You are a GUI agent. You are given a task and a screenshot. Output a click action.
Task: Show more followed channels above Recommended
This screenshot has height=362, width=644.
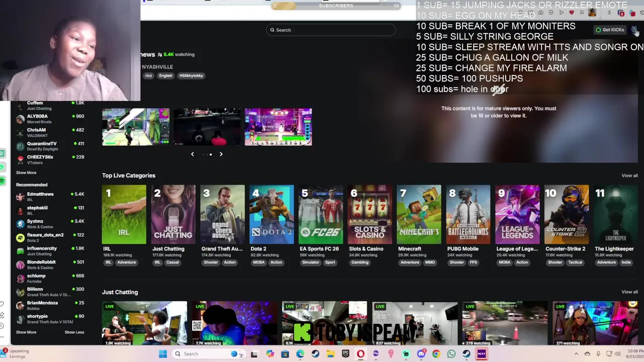[26, 172]
